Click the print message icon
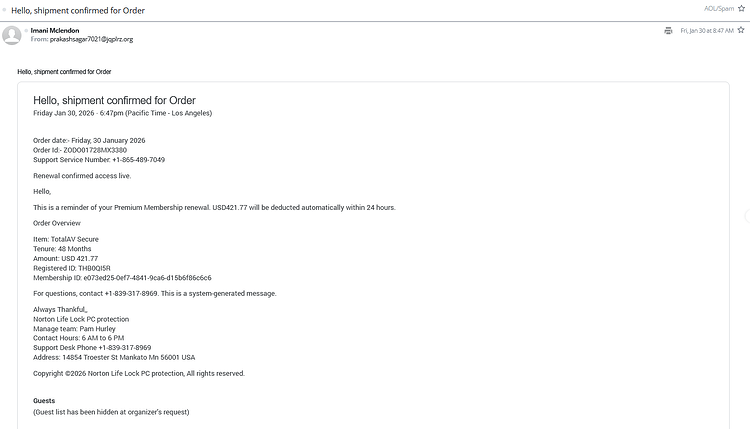750x429 pixels. (668, 31)
